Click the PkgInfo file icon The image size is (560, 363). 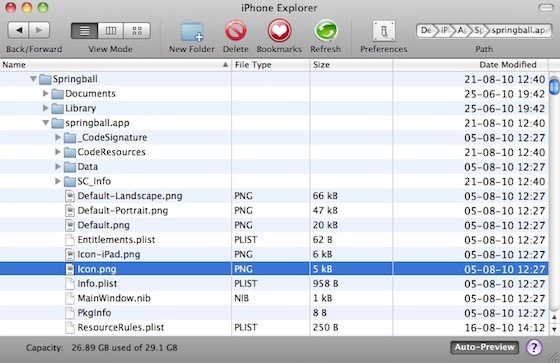point(70,313)
